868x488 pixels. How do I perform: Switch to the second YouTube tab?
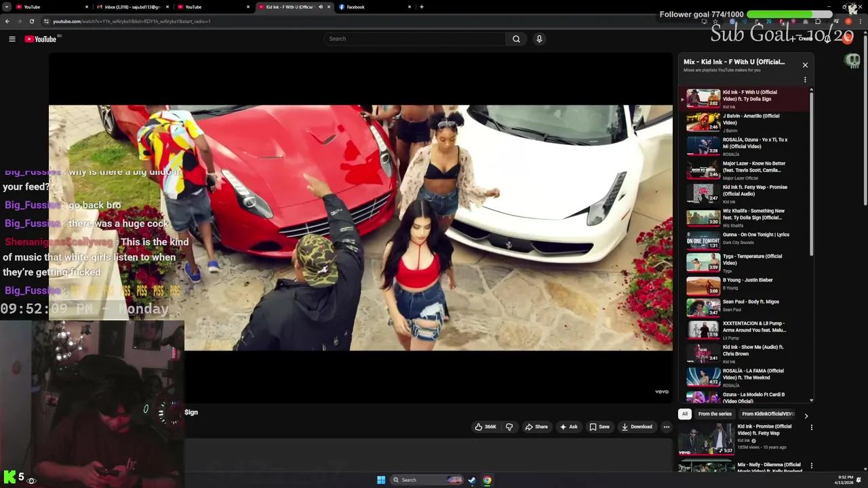212,7
